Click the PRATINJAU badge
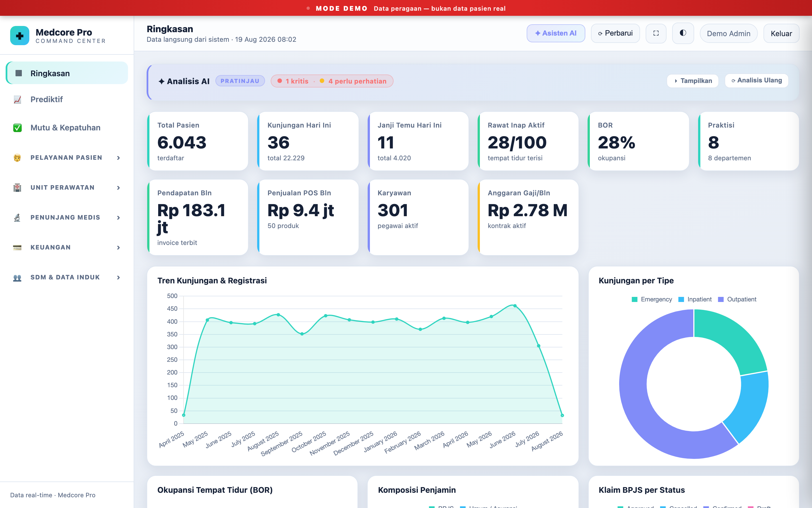812x508 pixels. point(240,81)
